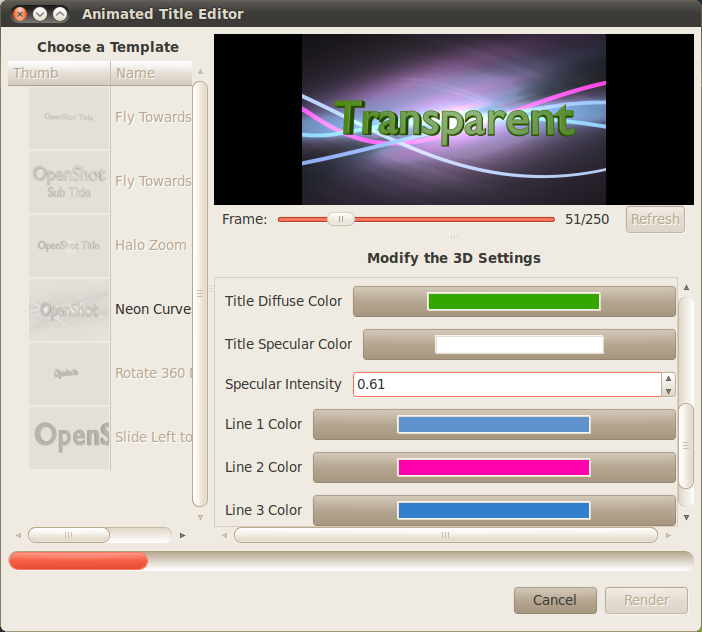Image resolution: width=702 pixels, height=632 pixels.
Task: Click the Frame slider handle
Action: click(x=341, y=219)
